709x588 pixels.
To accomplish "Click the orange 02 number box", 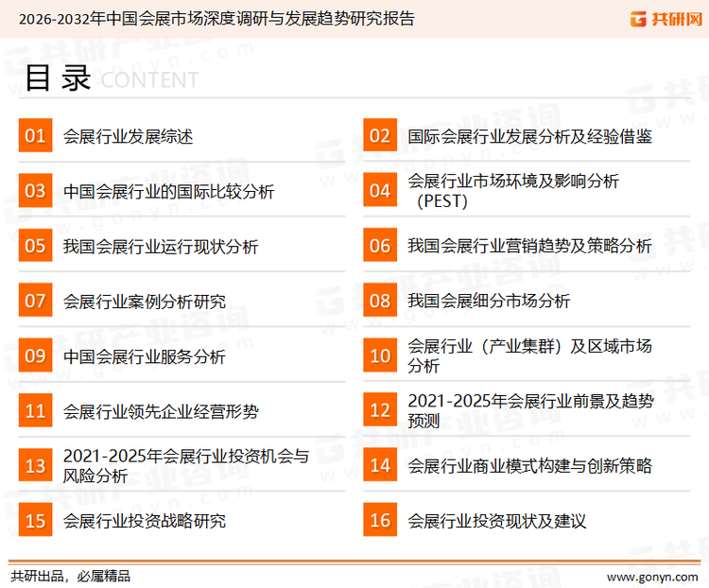I will click(380, 136).
